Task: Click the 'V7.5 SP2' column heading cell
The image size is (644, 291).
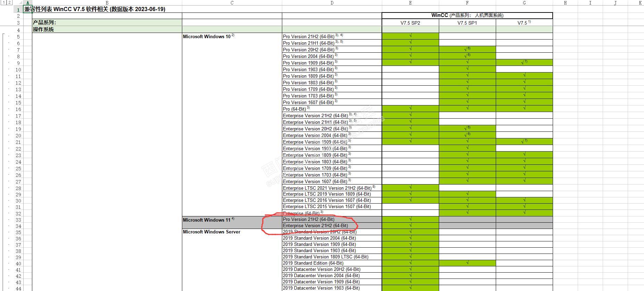Action: point(410,23)
